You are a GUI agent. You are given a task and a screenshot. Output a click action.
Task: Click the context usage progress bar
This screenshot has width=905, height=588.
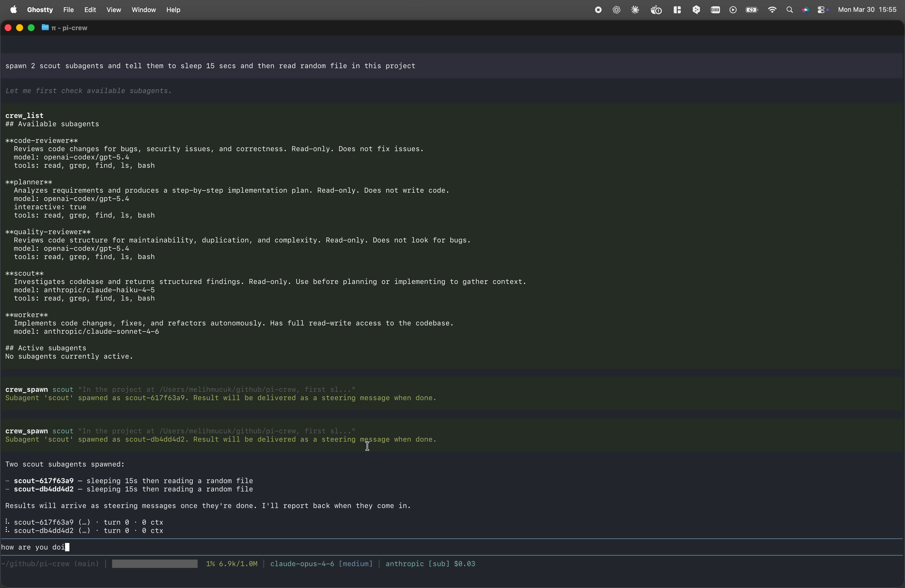coord(155,564)
